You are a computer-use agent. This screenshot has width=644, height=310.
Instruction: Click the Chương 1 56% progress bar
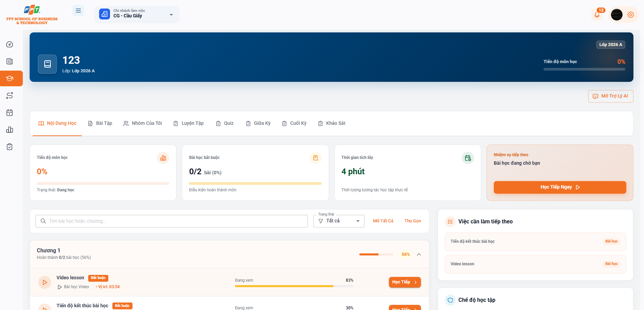376,254
